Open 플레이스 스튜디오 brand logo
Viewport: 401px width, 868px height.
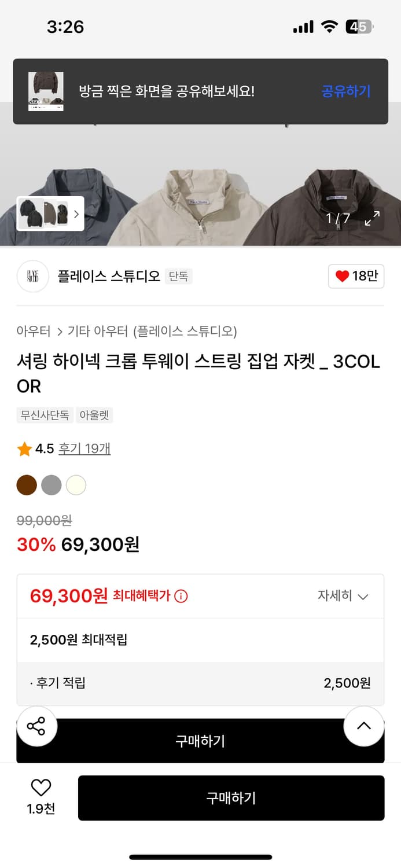[x=32, y=277]
